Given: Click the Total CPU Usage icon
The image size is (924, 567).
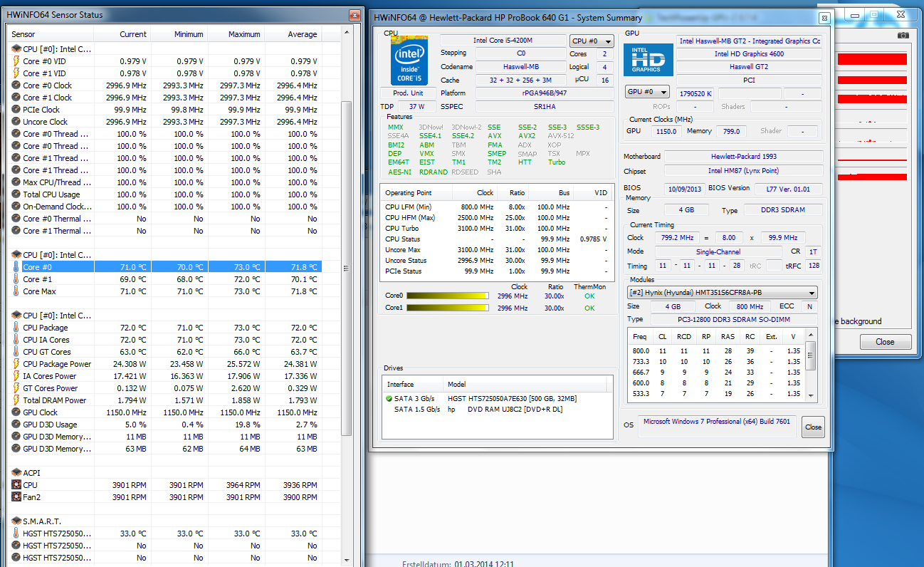Looking at the screenshot, I should (x=16, y=194).
